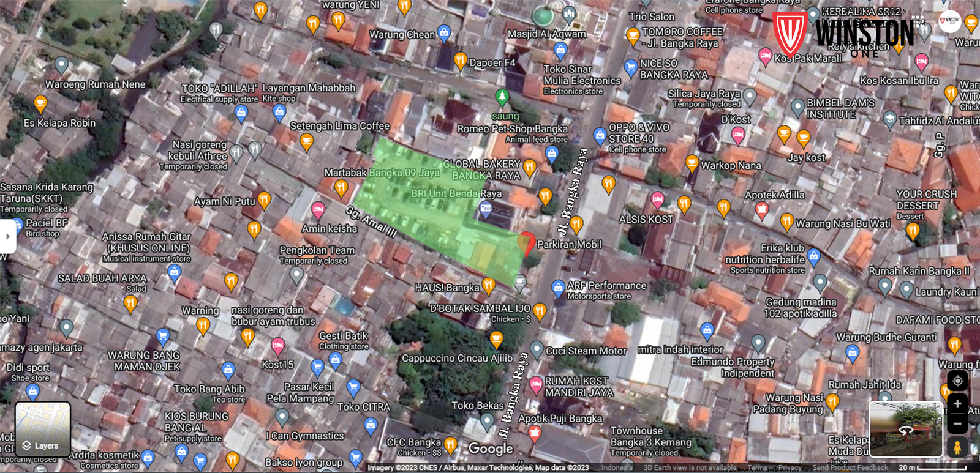Toggle the Layers map view
980x473 pixels.
[42, 428]
